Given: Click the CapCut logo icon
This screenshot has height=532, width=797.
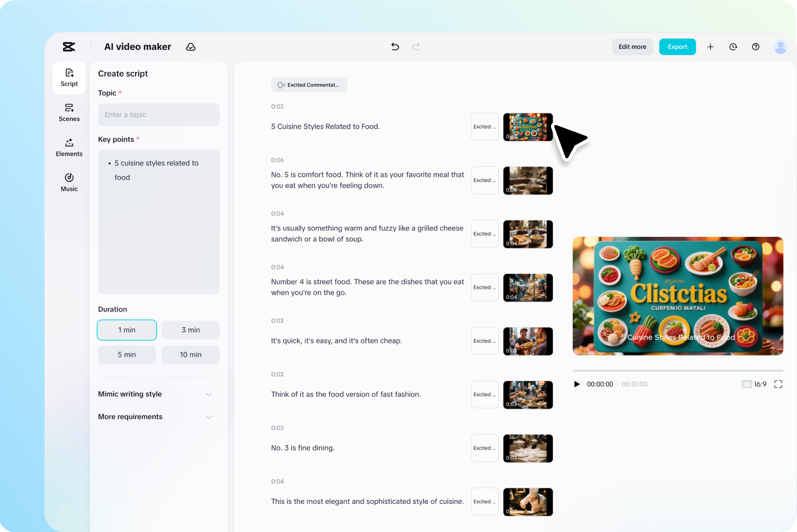Looking at the screenshot, I should point(69,47).
